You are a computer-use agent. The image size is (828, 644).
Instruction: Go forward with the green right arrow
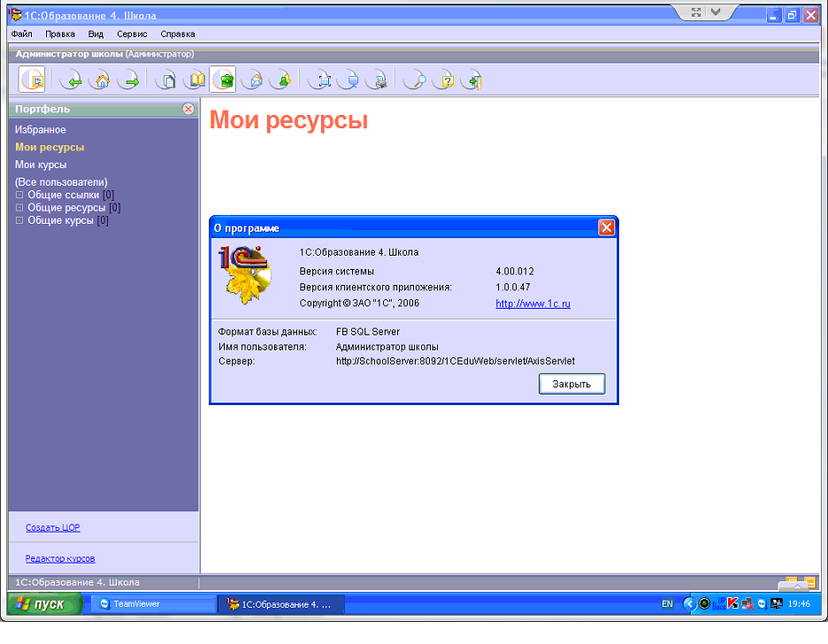(x=128, y=80)
